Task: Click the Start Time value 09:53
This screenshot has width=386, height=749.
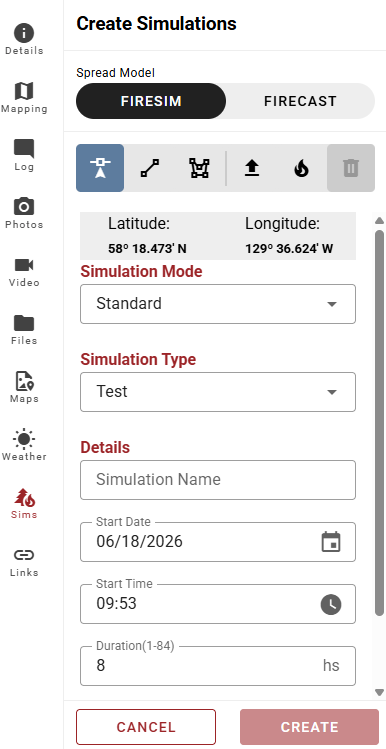Action: [117, 603]
